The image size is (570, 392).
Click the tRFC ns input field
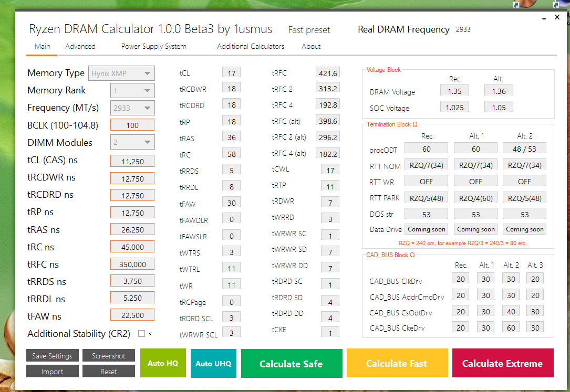132,264
